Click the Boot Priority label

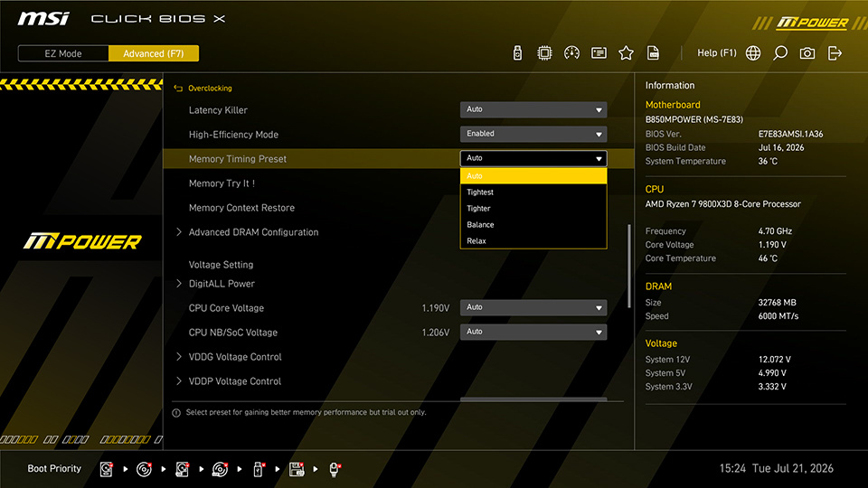click(54, 469)
